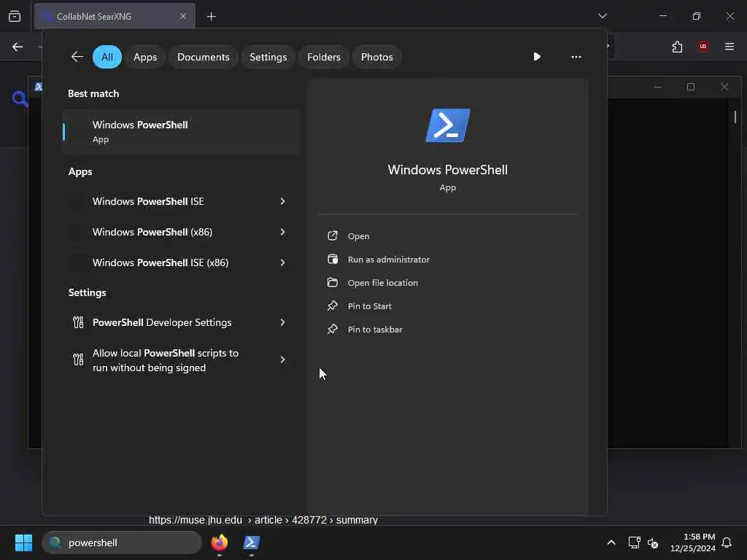This screenshot has height=560, width=747.
Task: Click the back arrow in search panel
Action: point(77,57)
